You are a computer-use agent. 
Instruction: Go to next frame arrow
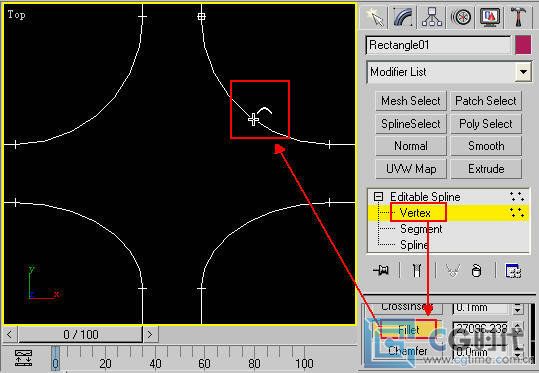150,334
